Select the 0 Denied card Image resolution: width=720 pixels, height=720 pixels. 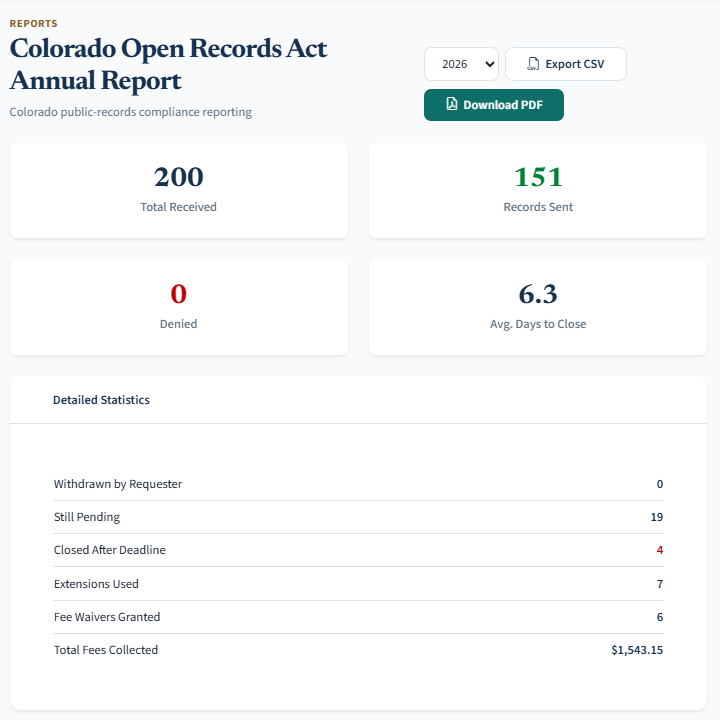pos(179,307)
